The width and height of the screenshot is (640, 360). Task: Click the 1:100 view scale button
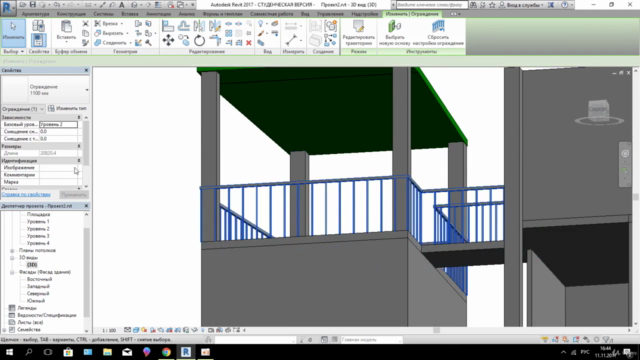click(109, 330)
